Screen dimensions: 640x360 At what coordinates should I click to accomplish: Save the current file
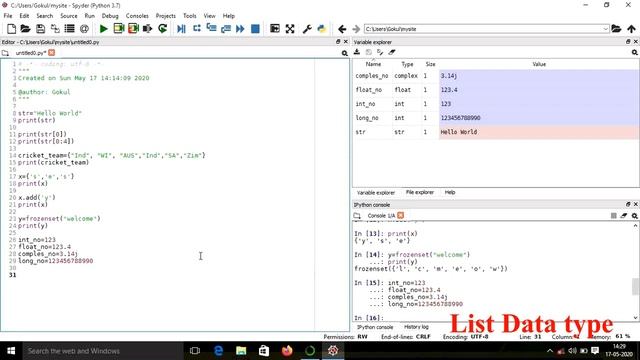click(x=40, y=29)
